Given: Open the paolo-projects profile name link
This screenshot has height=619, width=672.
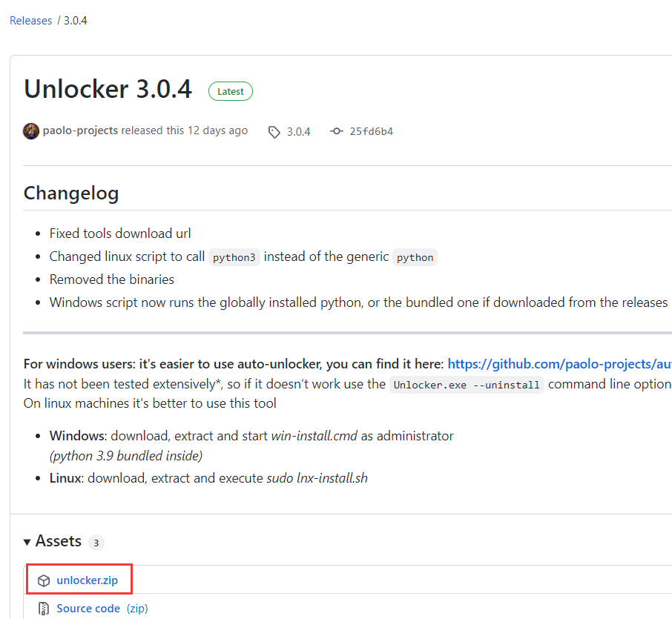Looking at the screenshot, I should [80, 130].
